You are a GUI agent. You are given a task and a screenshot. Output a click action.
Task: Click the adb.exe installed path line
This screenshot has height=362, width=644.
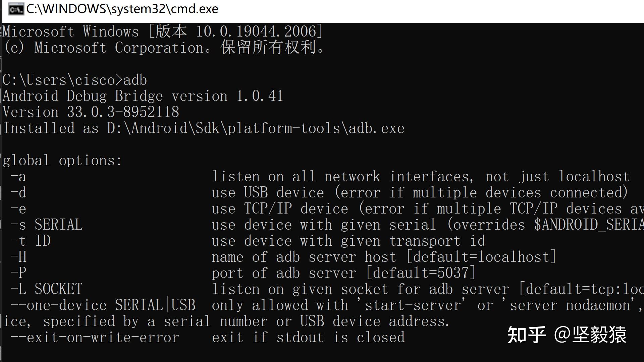pyautogui.click(x=204, y=128)
